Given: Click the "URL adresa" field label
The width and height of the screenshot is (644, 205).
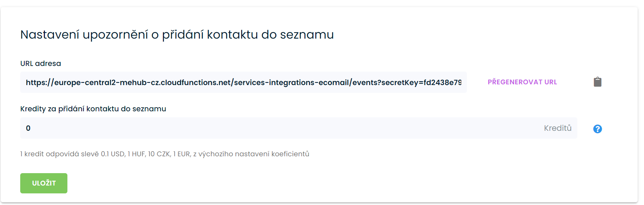Looking at the screenshot, I should (x=40, y=63).
